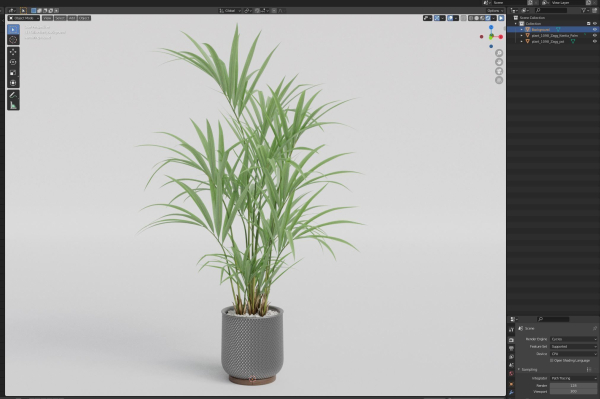Hide plant_1098_Zapp_pot in outliner

pos(595,41)
